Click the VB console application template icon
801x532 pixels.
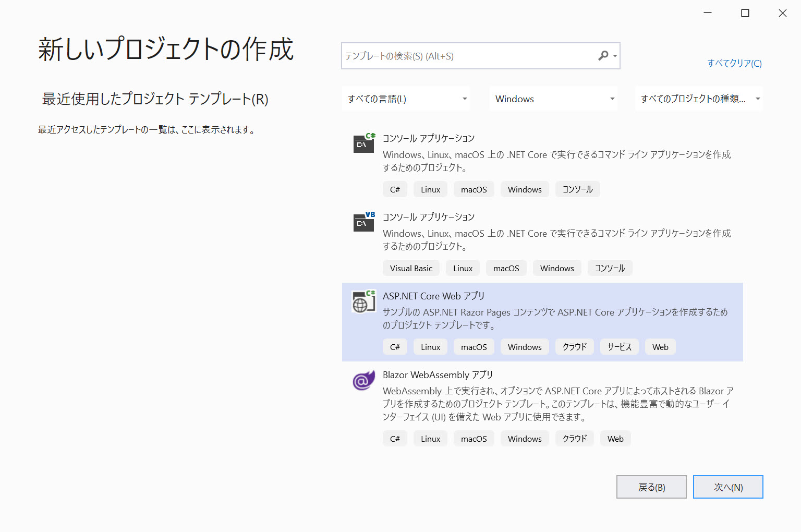tap(363, 222)
